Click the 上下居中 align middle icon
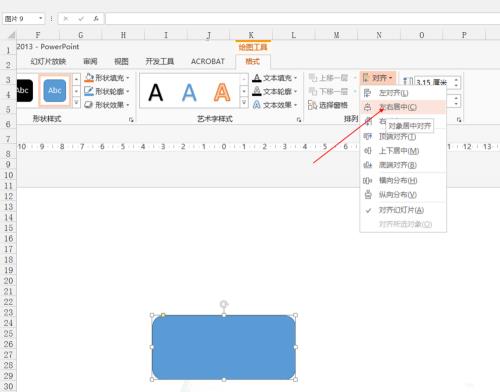Screen dimensions: 500x392 (367, 151)
